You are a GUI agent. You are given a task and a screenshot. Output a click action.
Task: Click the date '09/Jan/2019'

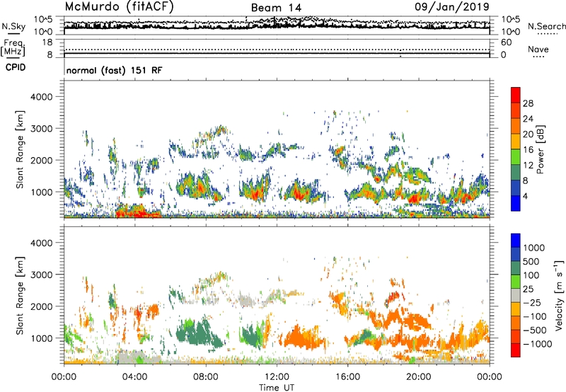pyautogui.click(x=452, y=6)
